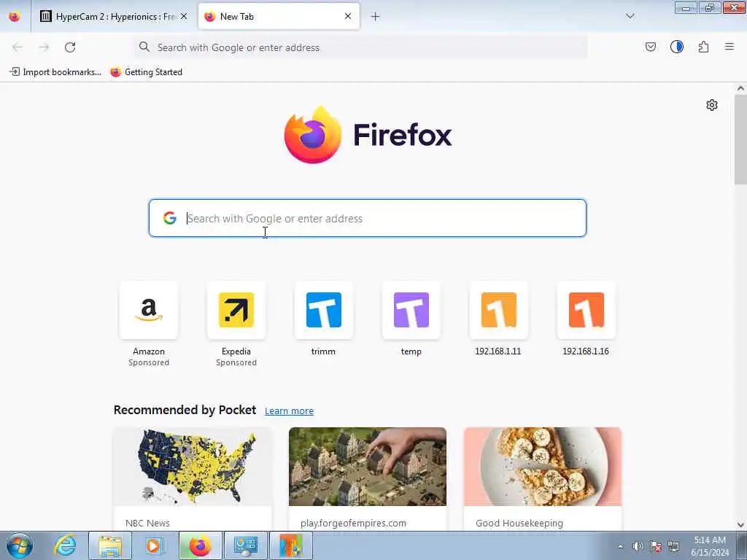
Task: Open the taskbar clock and date
Action: click(710, 546)
